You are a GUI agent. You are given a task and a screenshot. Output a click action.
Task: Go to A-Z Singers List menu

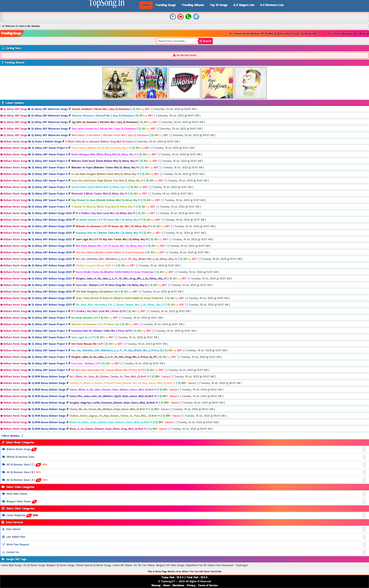(x=244, y=5)
